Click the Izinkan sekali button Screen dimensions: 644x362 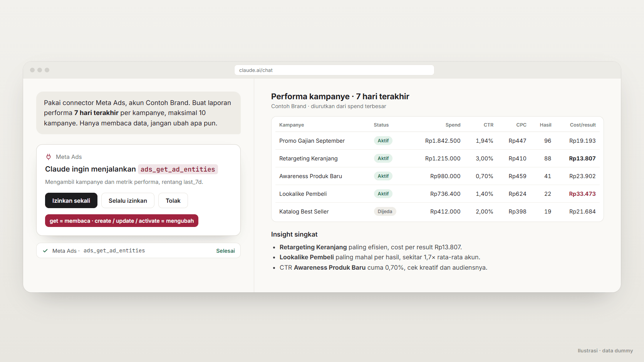71,200
